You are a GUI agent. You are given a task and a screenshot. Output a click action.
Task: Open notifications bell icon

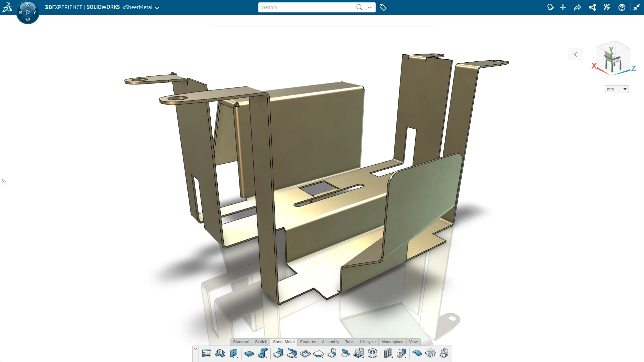pos(550,7)
